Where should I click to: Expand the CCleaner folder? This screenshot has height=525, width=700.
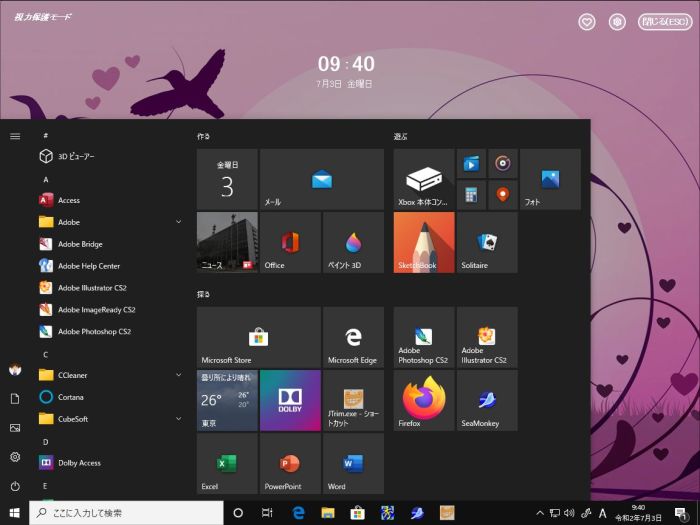tap(179, 375)
